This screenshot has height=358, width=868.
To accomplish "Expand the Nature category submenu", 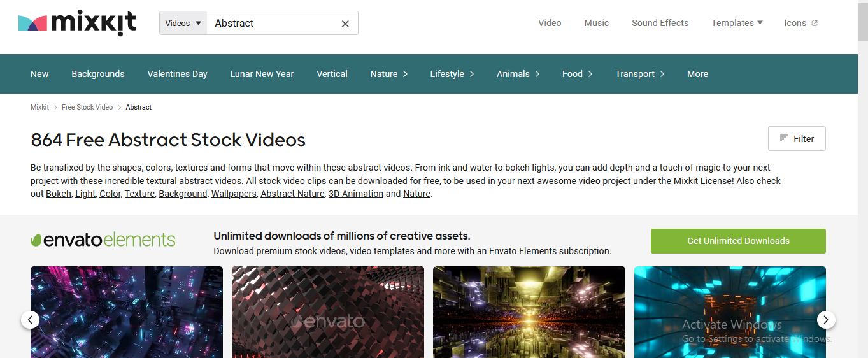I will pyautogui.click(x=388, y=74).
